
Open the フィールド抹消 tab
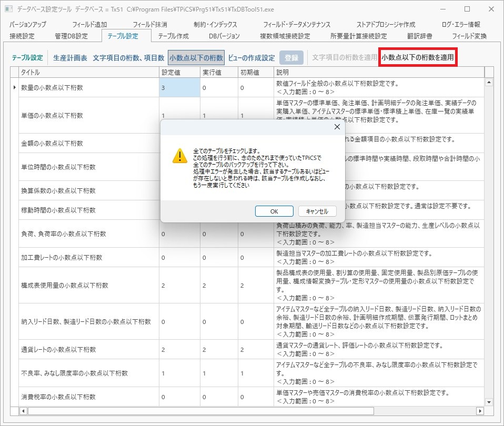150,24
